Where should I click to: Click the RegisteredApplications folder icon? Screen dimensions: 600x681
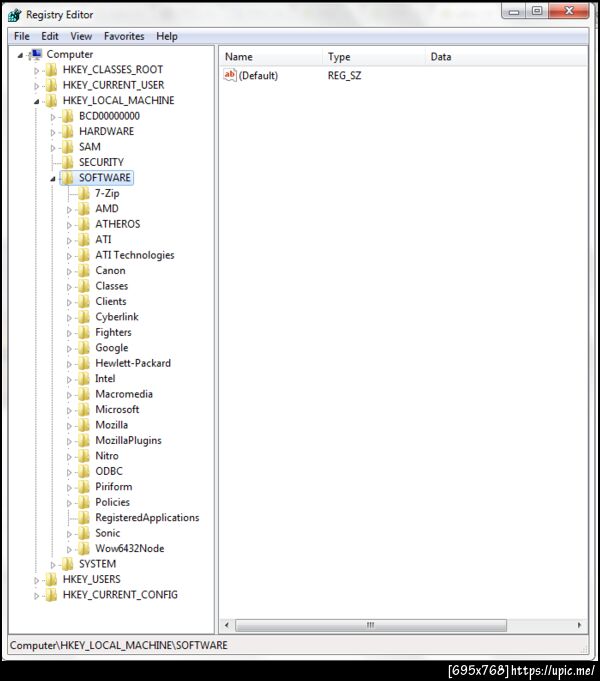pyautogui.click(x=84, y=517)
